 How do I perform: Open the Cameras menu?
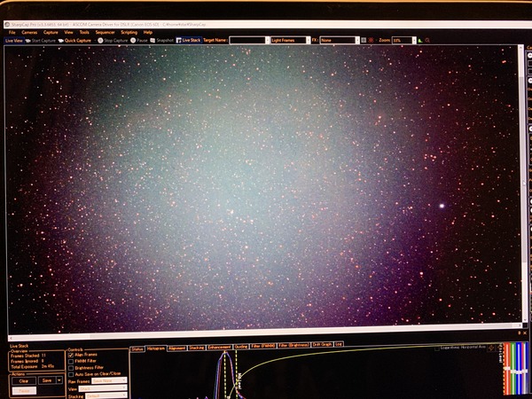[x=29, y=32]
